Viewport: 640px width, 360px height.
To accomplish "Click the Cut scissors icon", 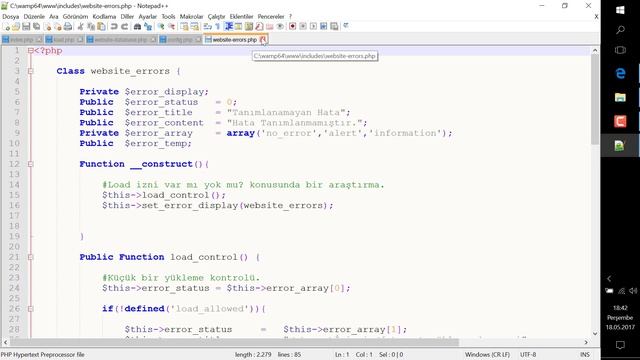I will (80, 27).
